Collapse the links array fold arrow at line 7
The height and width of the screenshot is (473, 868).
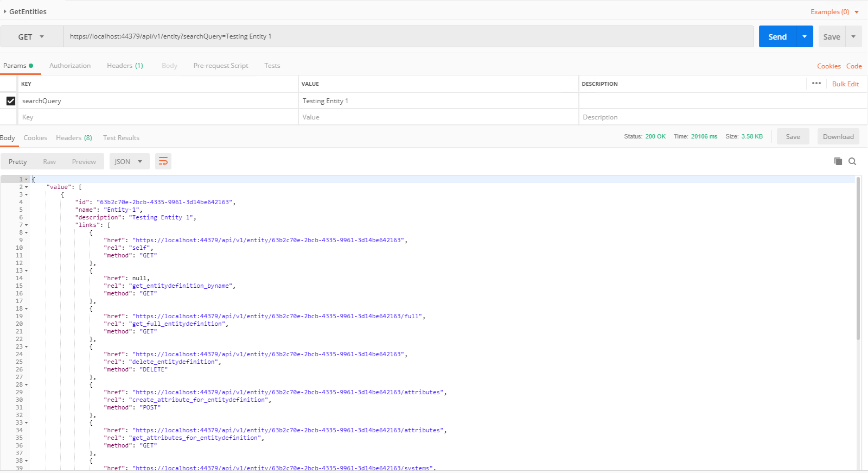click(27, 225)
